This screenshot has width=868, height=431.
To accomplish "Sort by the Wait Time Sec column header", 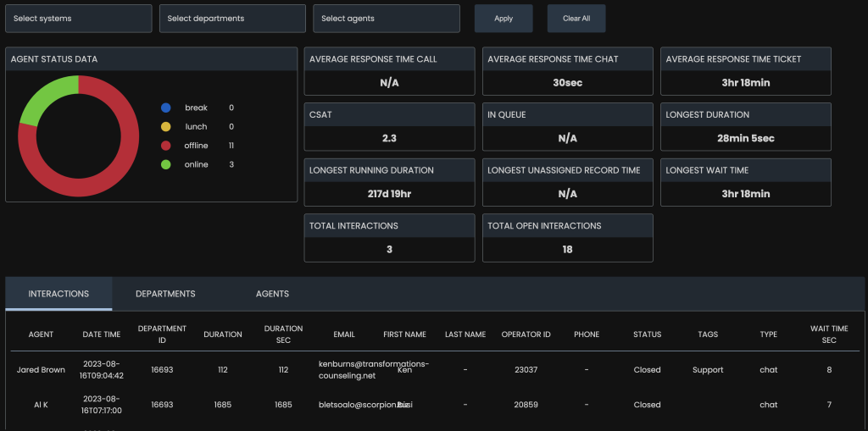I will [x=828, y=334].
